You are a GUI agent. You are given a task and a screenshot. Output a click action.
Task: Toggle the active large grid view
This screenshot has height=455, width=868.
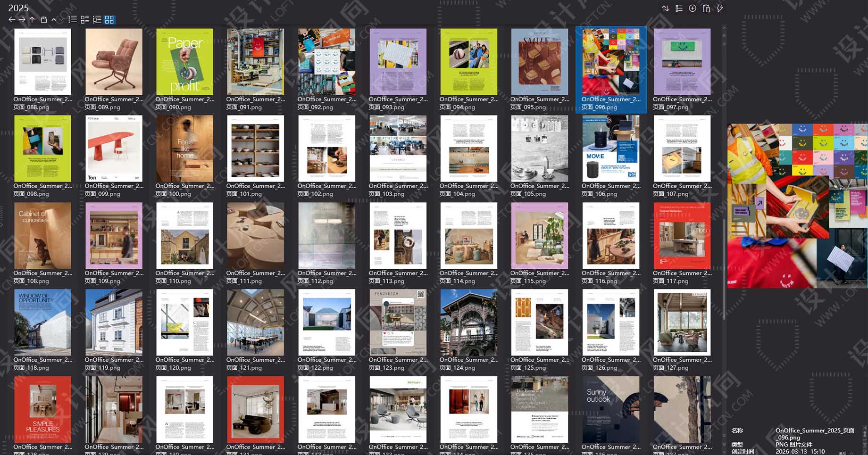109,19
